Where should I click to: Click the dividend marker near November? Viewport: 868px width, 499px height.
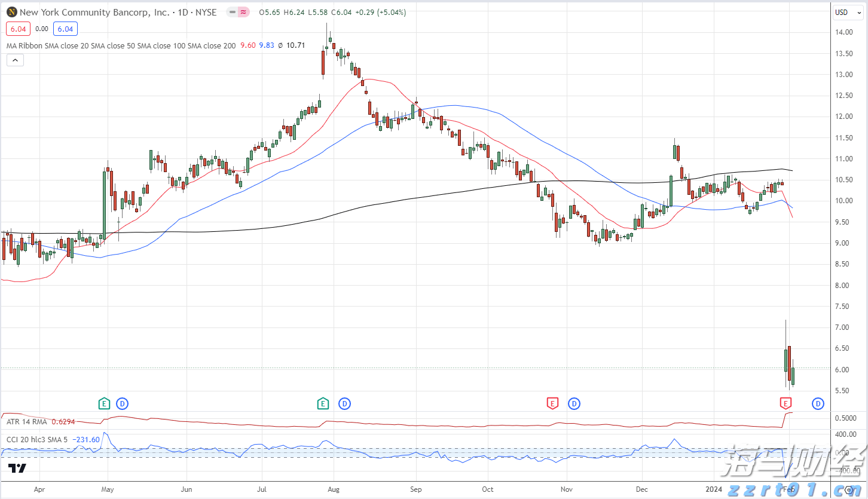pyautogui.click(x=574, y=403)
